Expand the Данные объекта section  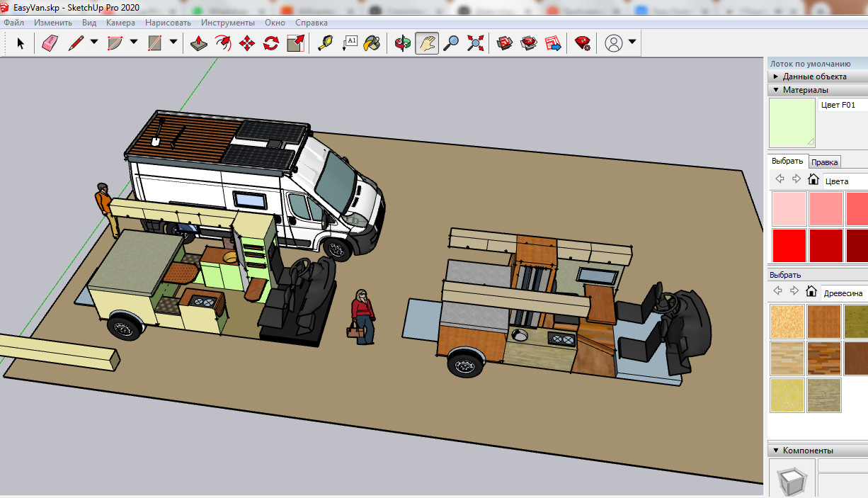click(776, 77)
